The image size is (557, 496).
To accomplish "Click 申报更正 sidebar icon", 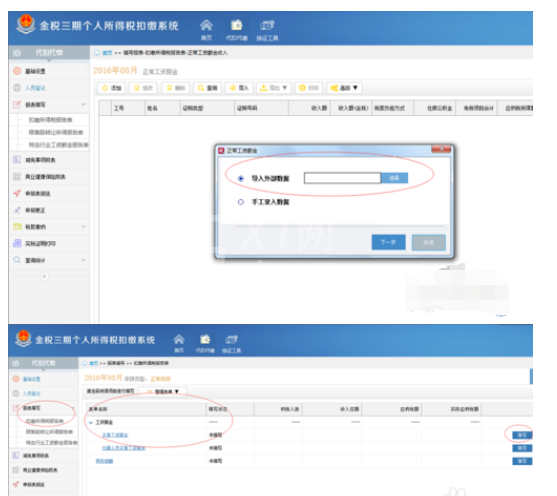I will click(x=17, y=210).
